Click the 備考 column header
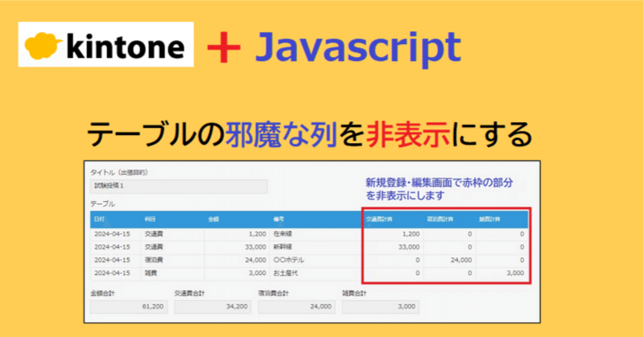This screenshot has width=644, height=337. click(279, 219)
